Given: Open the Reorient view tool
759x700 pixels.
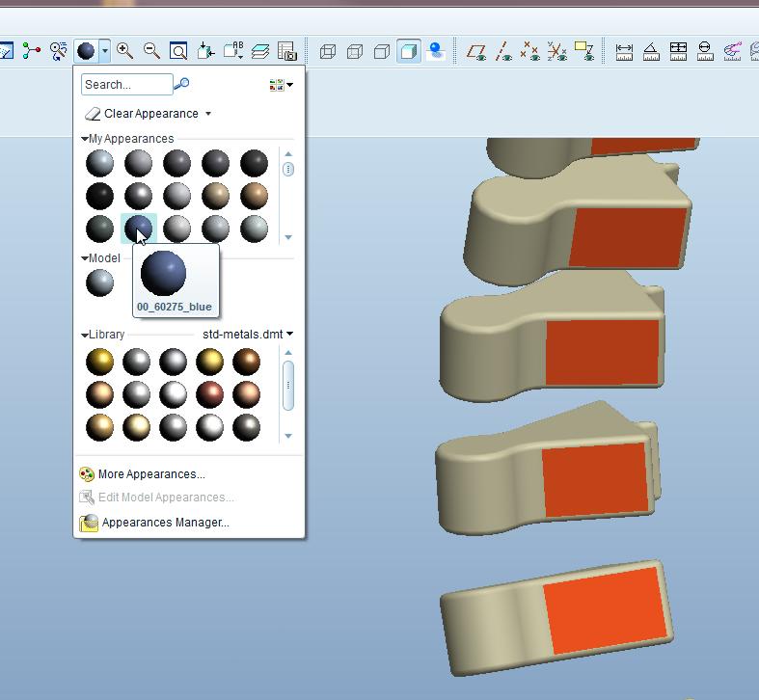Looking at the screenshot, I should [x=205, y=51].
